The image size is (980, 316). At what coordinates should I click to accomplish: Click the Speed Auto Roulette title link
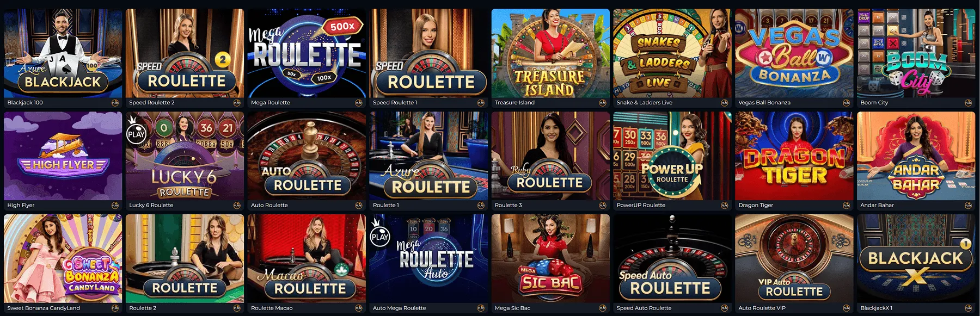click(644, 308)
